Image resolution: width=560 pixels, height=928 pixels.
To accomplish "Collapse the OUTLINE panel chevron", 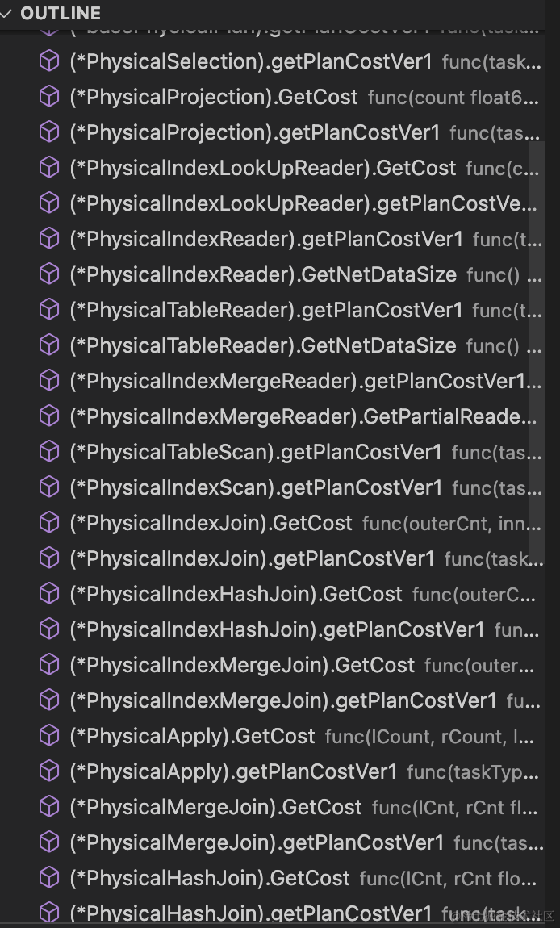I will click(7, 13).
